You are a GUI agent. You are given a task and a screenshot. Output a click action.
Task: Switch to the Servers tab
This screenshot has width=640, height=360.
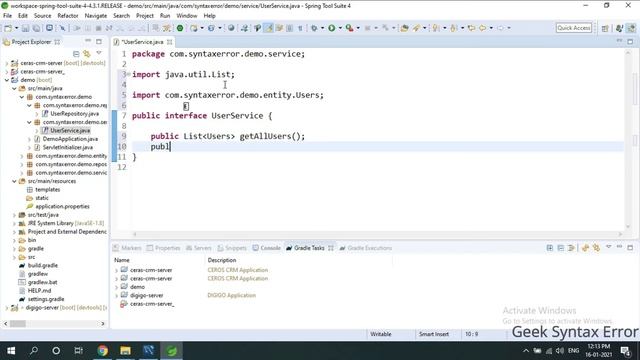coord(198,248)
